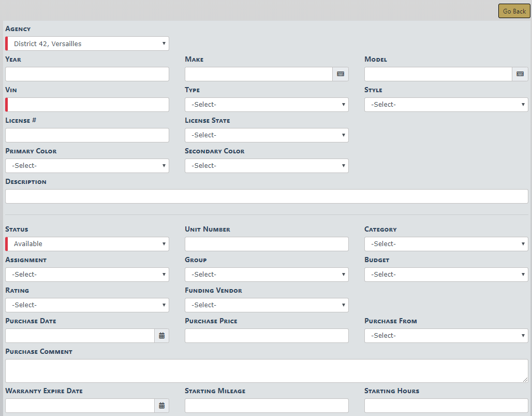This screenshot has height=416, width=532.
Task: Focus the Starting Mileage field
Action: click(267, 406)
